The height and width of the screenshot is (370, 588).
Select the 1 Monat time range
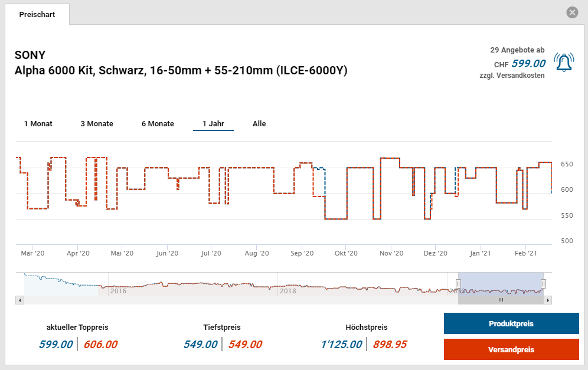point(38,124)
